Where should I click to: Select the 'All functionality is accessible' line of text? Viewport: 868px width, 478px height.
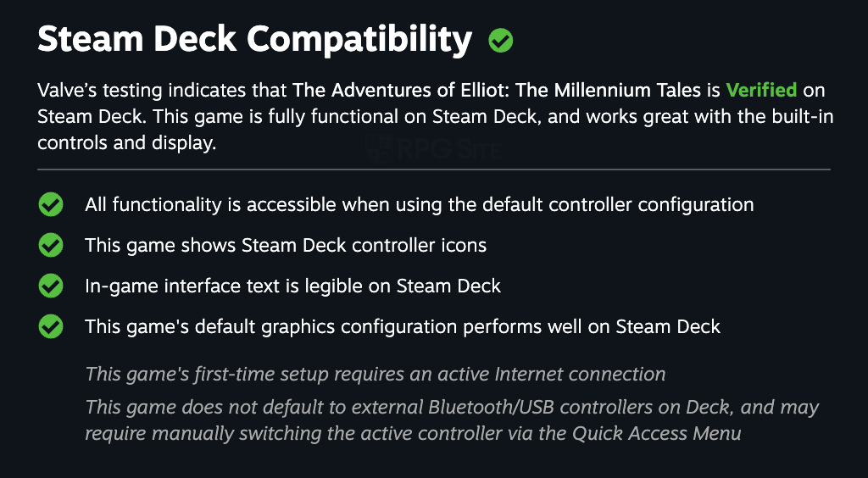(419, 204)
